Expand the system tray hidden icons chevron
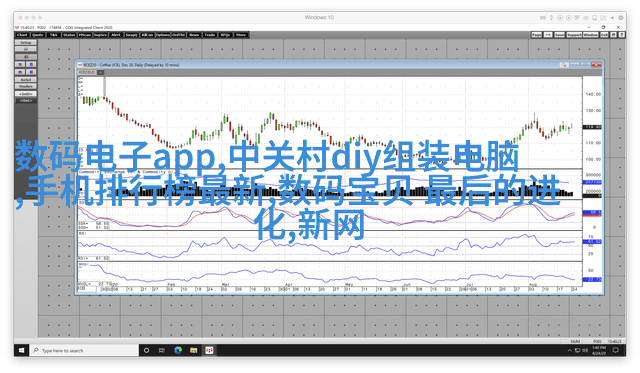 pyautogui.click(x=569, y=350)
